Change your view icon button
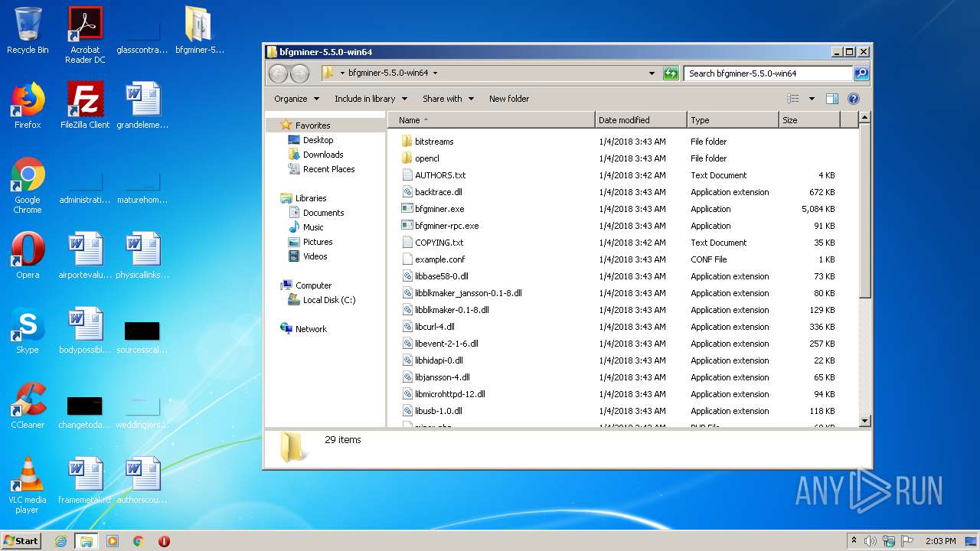This screenshot has height=551, width=980. (x=793, y=99)
